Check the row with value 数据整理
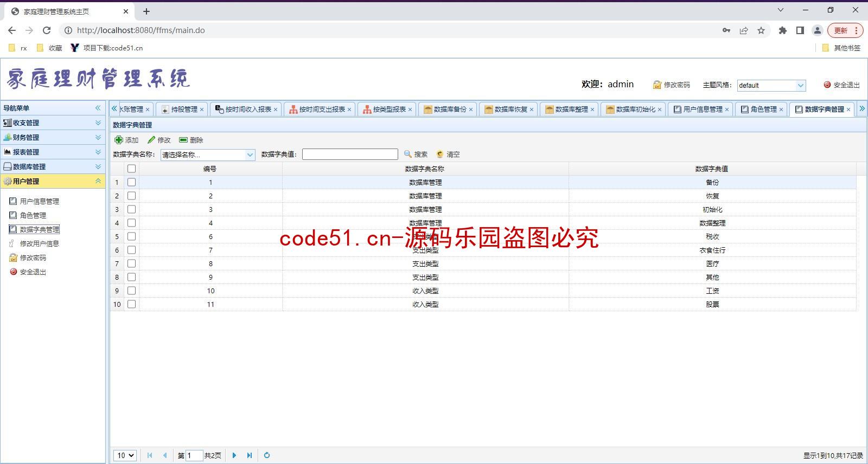 coord(131,223)
